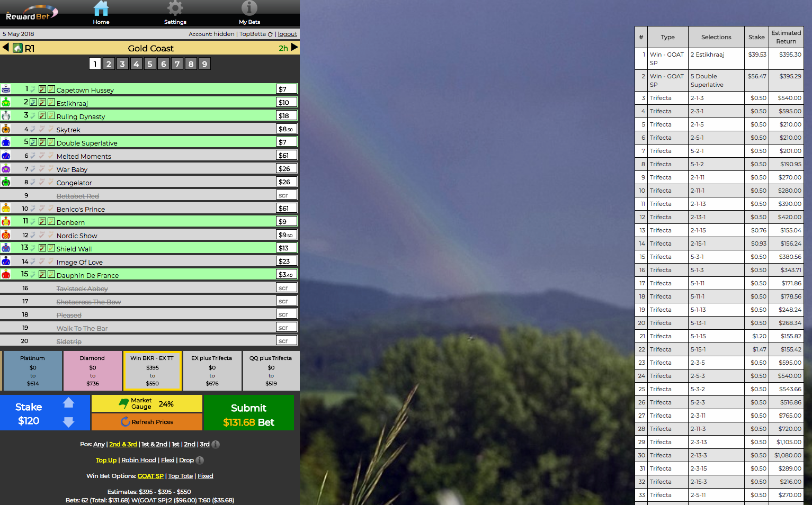This screenshot has height=505, width=812.
Task: Click Denbern jockey silk icon
Action: (6, 222)
